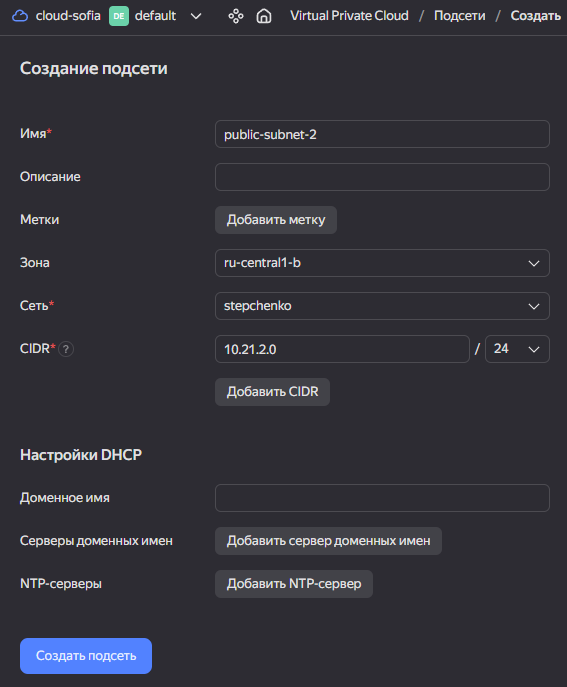Open the CIDR prefix dropdown showing 24

[517, 349]
